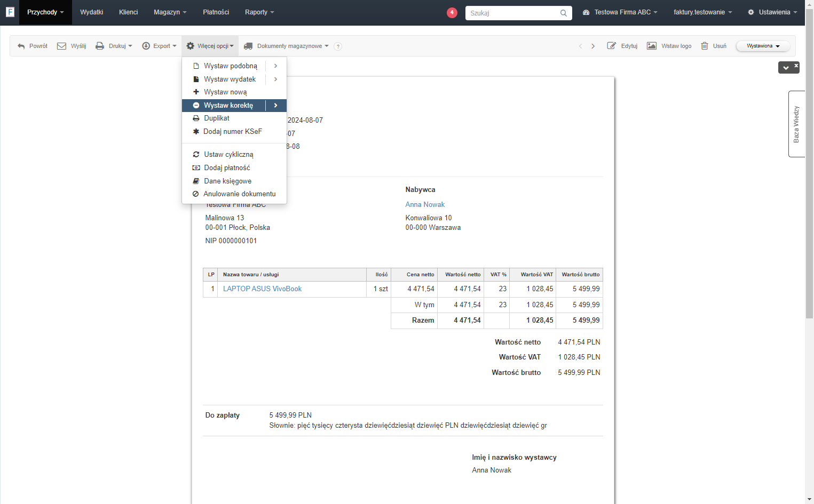Open the Wydatki section
This screenshot has width=814, height=504.
pyautogui.click(x=91, y=12)
